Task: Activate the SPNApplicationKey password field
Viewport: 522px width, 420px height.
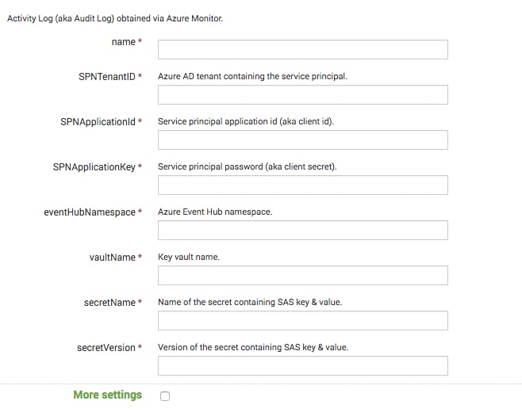Action: point(302,185)
